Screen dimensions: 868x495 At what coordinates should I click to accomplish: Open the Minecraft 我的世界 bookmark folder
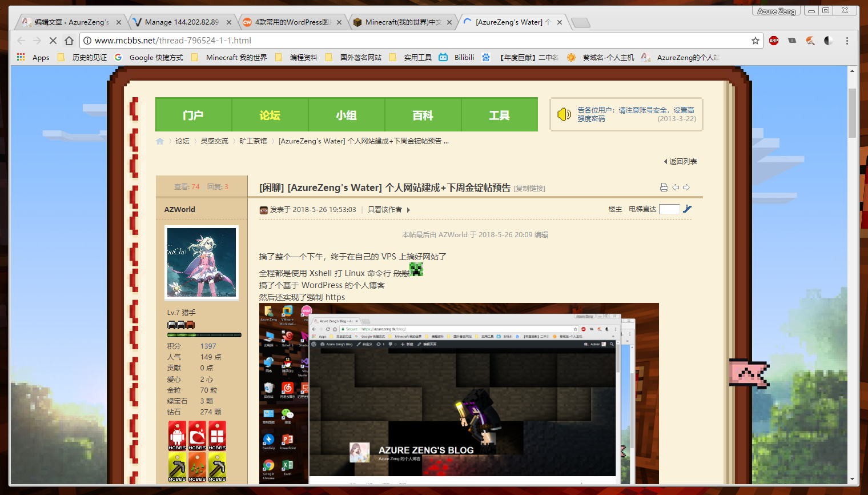coord(229,57)
